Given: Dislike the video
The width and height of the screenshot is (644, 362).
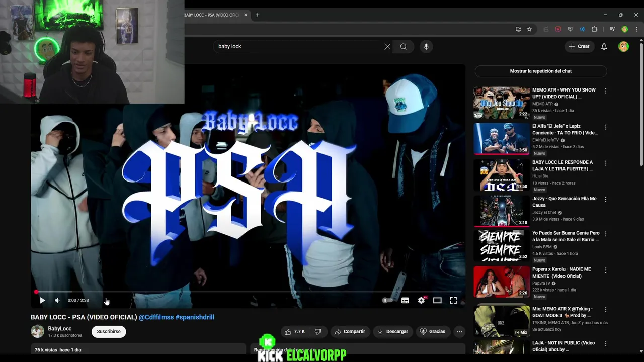Looking at the screenshot, I should point(318,332).
